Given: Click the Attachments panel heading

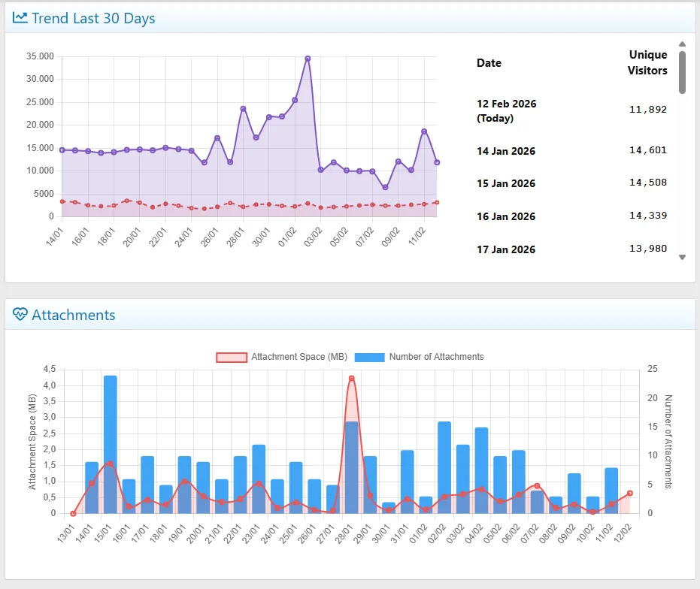Looking at the screenshot, I should pos(74,315).
